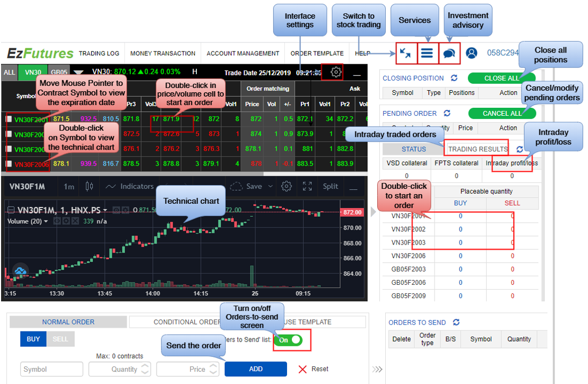
Task: Click the Price input field
Action: 187,369
